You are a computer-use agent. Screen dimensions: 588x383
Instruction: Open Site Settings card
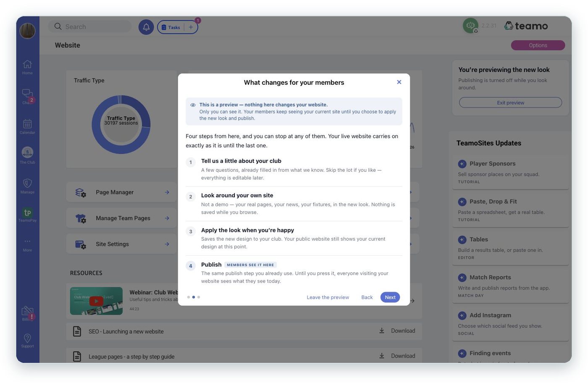pos(122,244)
